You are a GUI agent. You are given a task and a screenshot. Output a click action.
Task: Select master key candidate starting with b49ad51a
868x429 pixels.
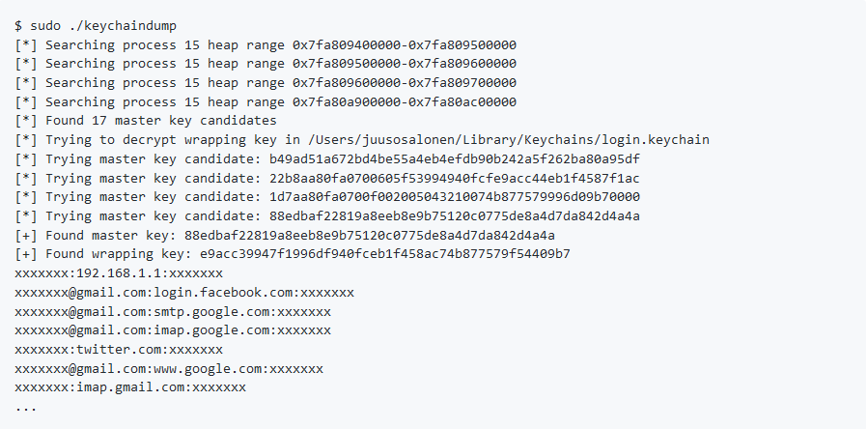tap(455, 159)
